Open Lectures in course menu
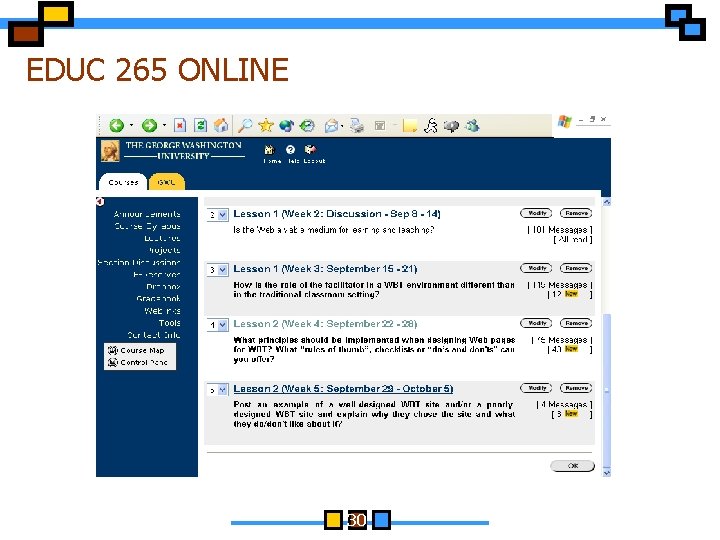The width and height of the screenshot is (720, 540). (162, 238)
